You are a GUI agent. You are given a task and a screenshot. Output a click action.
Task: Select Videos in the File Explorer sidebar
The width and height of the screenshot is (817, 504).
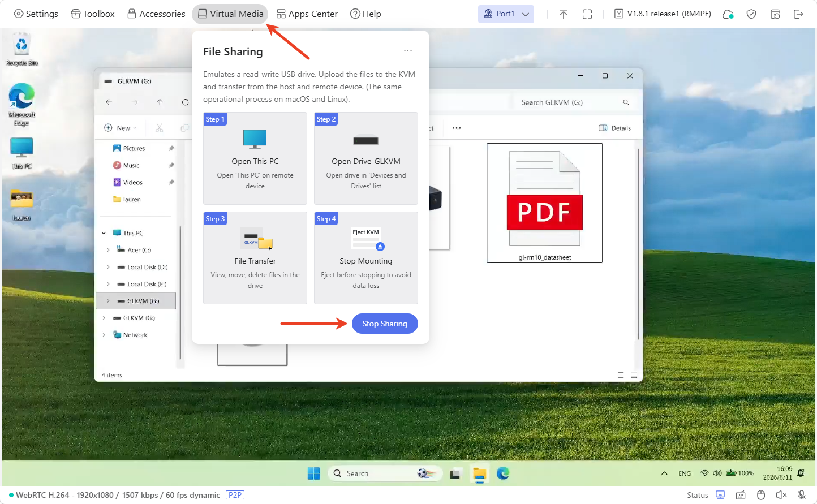point(133,182)
